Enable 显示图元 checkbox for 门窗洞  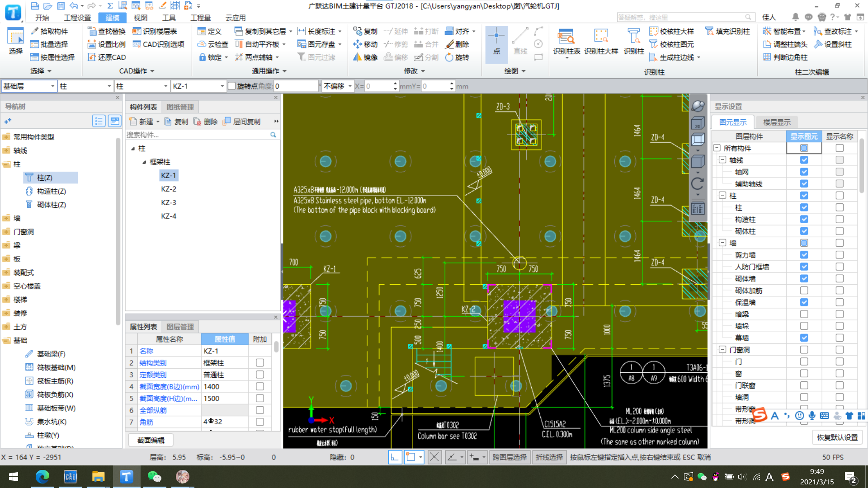[804, 350]
